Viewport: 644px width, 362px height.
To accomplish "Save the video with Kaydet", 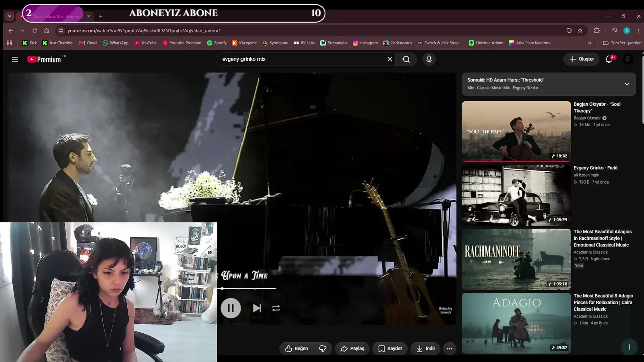I will pyautogui.click(x=390, y=348).
